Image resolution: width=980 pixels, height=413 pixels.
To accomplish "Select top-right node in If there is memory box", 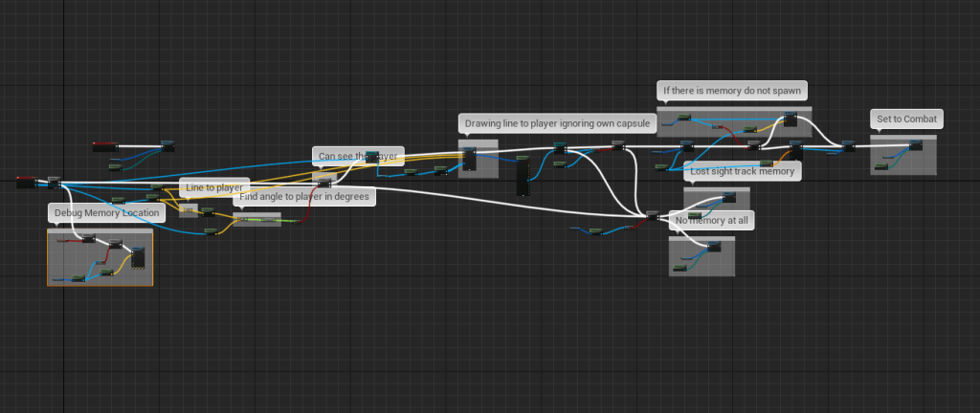I will click(790, 120).
